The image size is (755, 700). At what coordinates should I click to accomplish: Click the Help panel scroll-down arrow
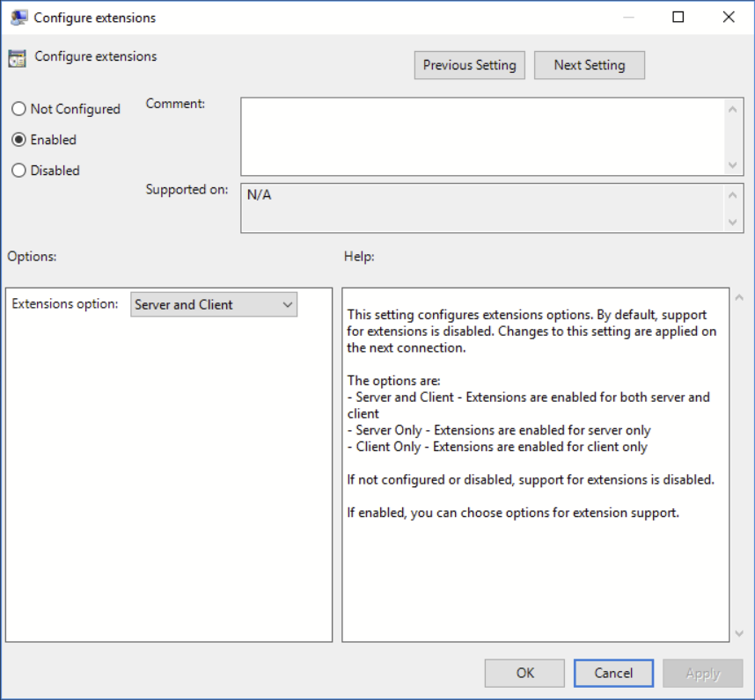[x=740, y=632]
